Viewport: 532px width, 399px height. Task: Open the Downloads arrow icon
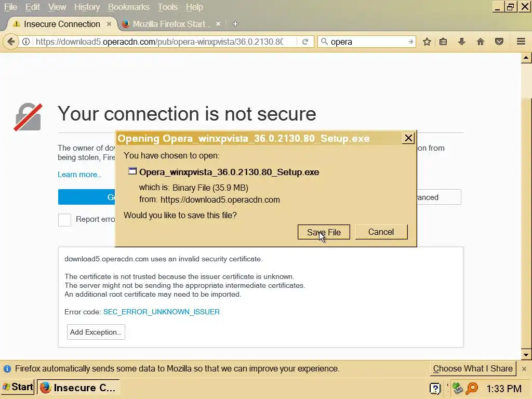(461, 42)
